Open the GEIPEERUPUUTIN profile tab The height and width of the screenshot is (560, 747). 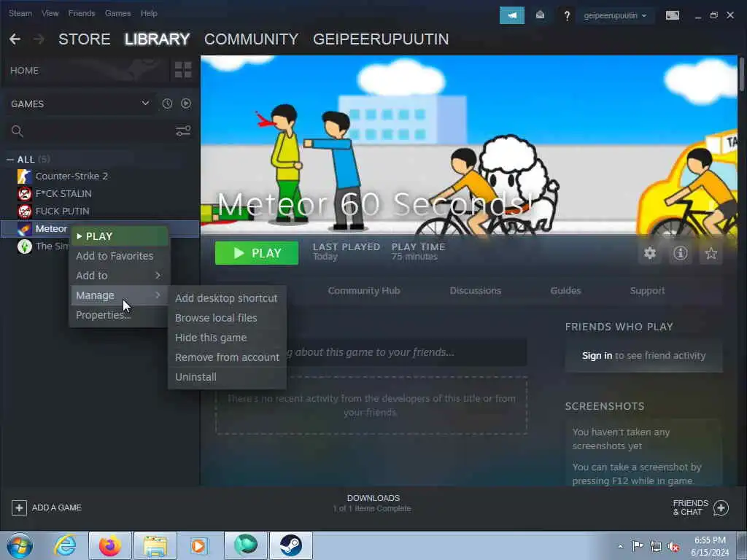[381, 39]
